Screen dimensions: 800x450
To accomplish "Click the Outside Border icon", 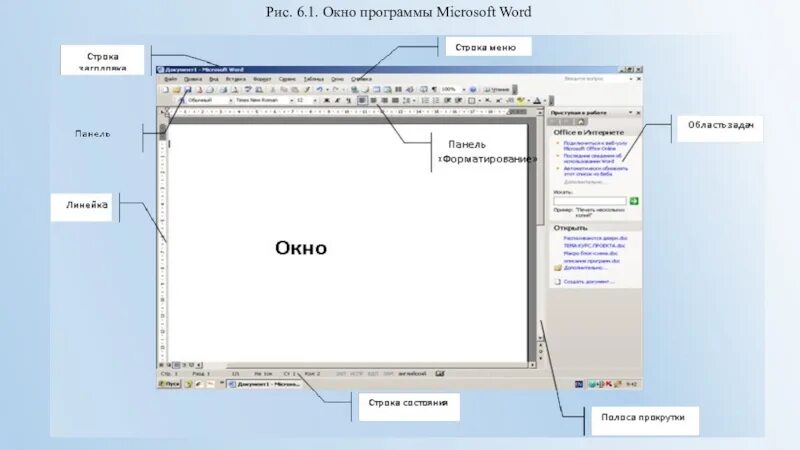I will pos(472,101).
